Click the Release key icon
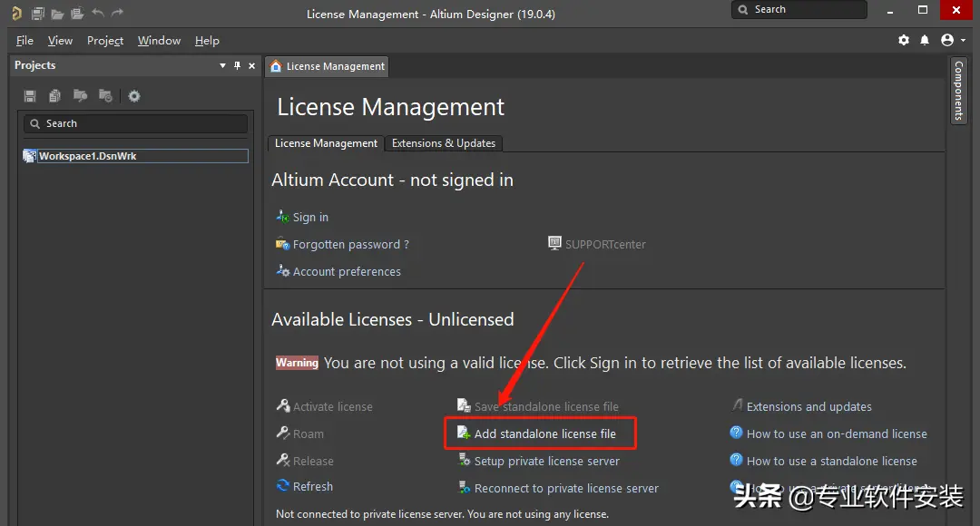Viewport: 980px width, 526px height. [282, 460]
